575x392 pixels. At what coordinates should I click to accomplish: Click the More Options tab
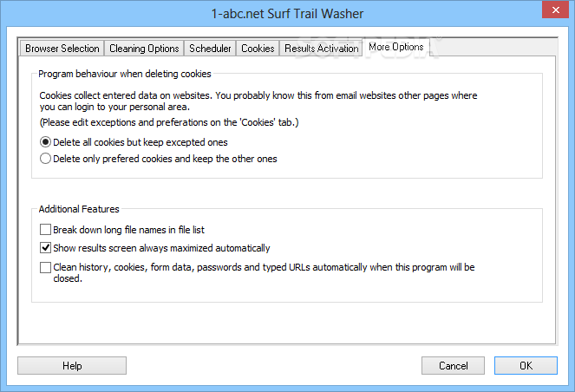[396, 47]
